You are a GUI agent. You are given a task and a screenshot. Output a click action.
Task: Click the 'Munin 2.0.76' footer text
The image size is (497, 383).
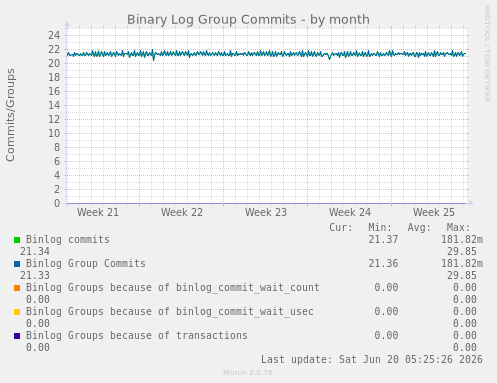point(248,373)
